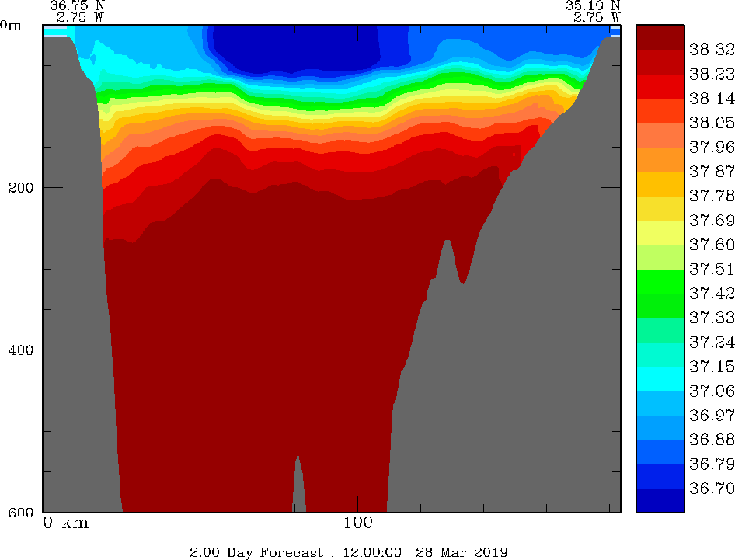Screen dimensions: 735x560
Task: Click the 37.24 colorbar label
Action: (x=711, y=342)
